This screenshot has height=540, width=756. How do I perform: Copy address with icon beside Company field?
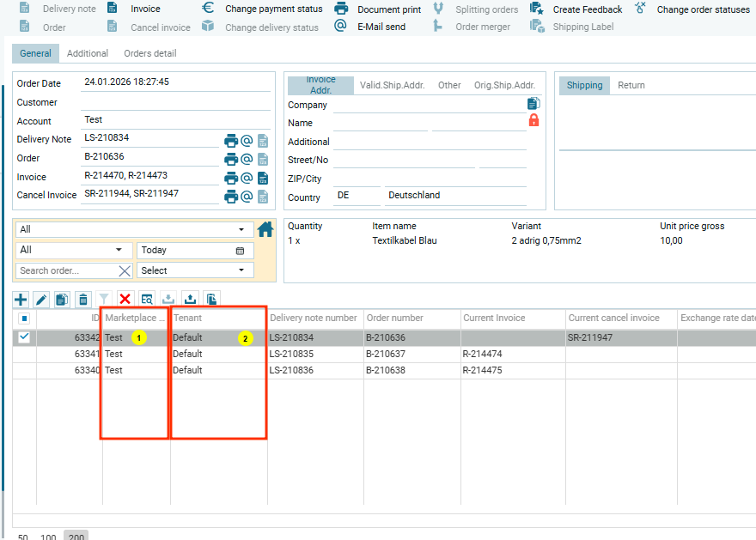(x=533, y=104)
